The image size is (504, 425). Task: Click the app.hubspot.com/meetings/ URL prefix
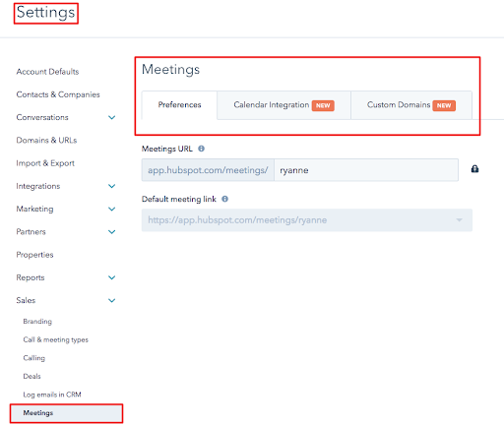208,170
